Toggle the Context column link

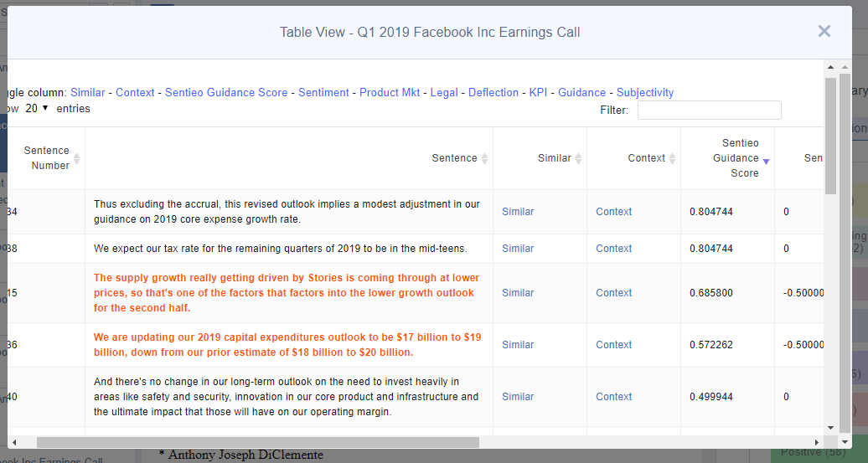click(x=135, y=92)
